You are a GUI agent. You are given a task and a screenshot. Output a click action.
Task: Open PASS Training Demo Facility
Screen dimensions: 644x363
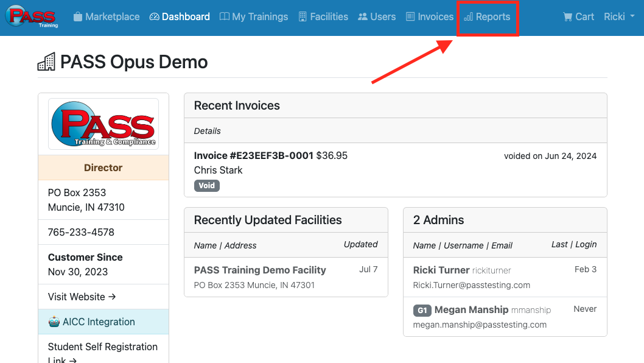coord(260,270)
